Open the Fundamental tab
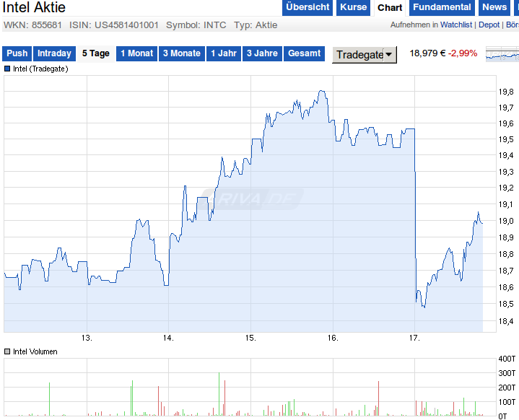The height and width of the screenshot is (420, 519). (x=442, y=7)
